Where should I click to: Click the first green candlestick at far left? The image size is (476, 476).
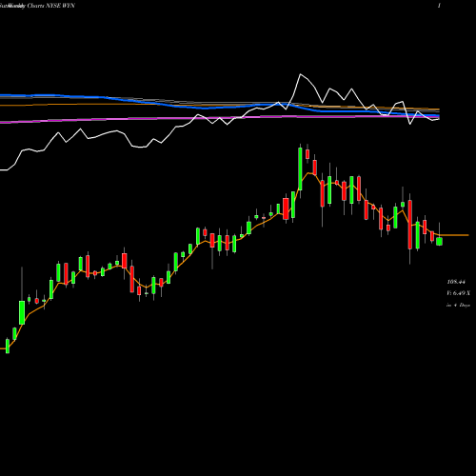pyautogui.click(x=8, y=346)
